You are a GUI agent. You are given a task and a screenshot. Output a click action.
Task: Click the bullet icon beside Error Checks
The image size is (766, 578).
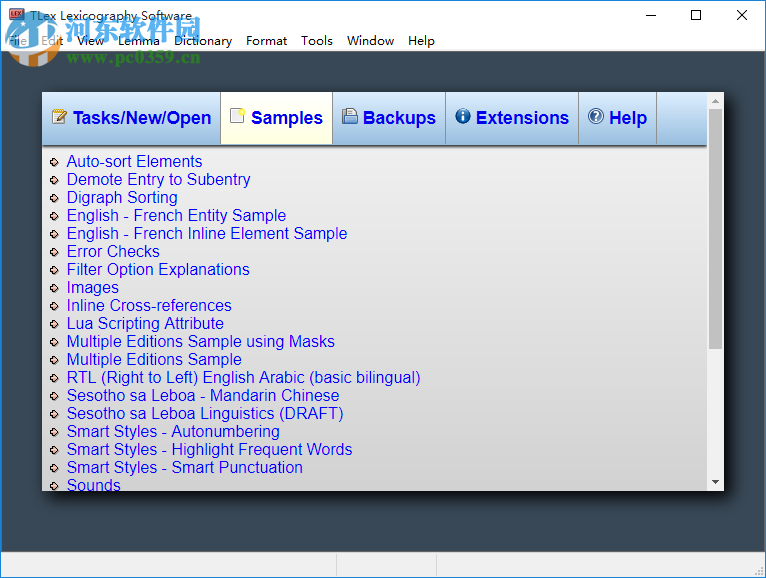pyautogui.click(x=54, y=252)
